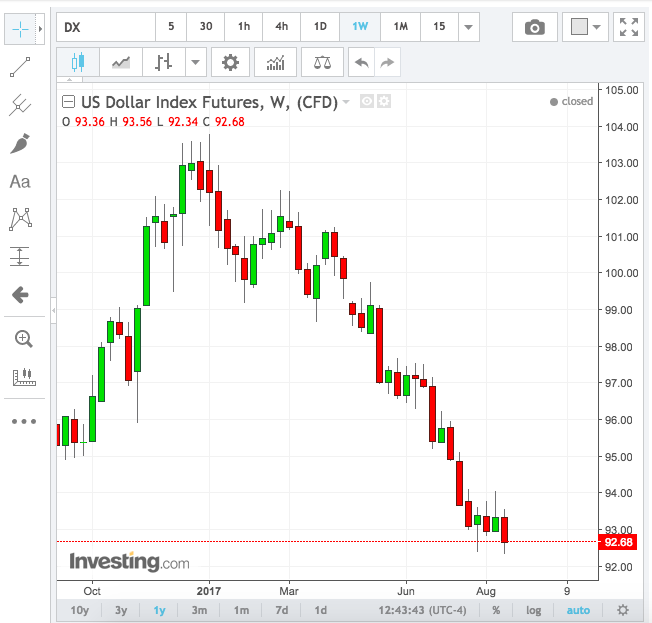Image resolution: width=652 pixels, height=623 pixels.
Task: Collapse the left drawing toolbar handle
Action: [x=53, y=310]
